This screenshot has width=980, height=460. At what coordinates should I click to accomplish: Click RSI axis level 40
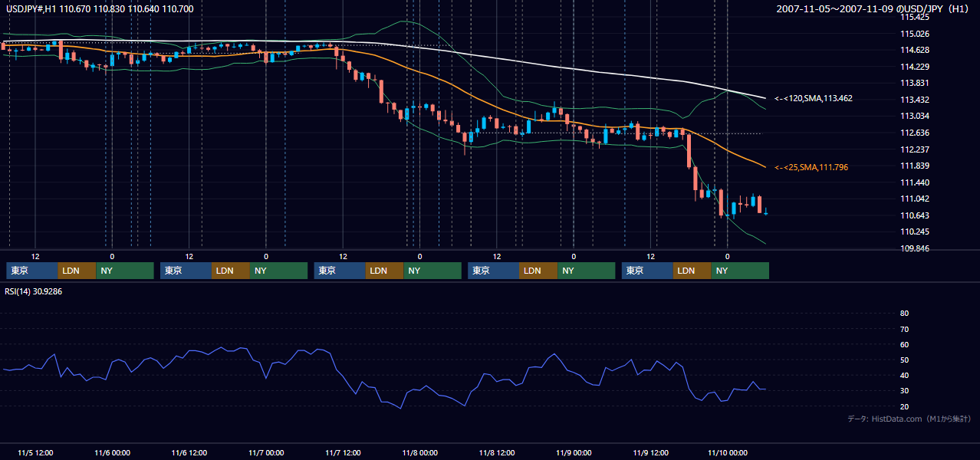(x=904, y=376)
